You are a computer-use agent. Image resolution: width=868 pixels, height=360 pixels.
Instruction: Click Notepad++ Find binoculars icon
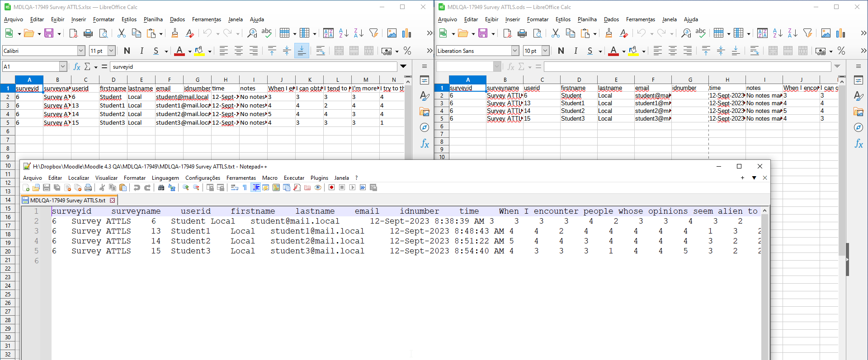tap(161, 187)
